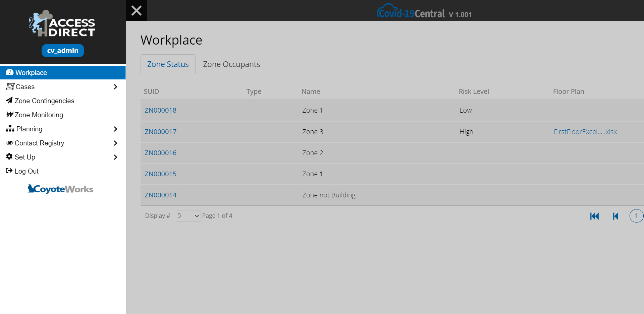644x314 pixels.
Task: Click the CoyoteWorks logo
Action: (x=61, y=189)
